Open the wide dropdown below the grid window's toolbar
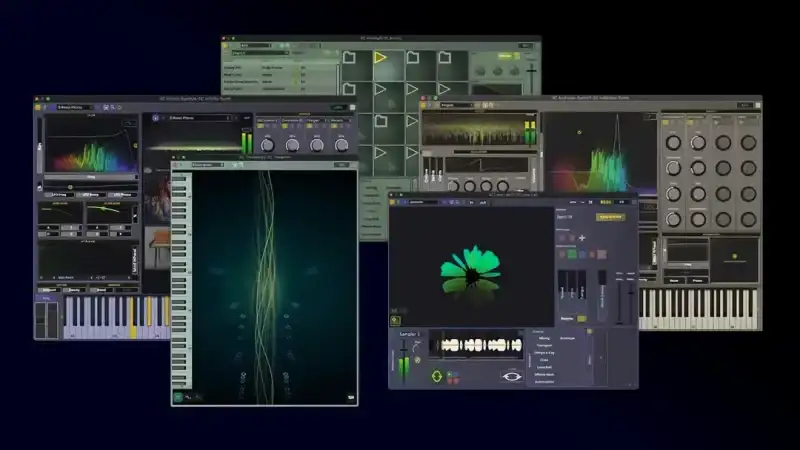Image resolution: width=800 pixels, height=450 pixels. [x=261, y=53]
